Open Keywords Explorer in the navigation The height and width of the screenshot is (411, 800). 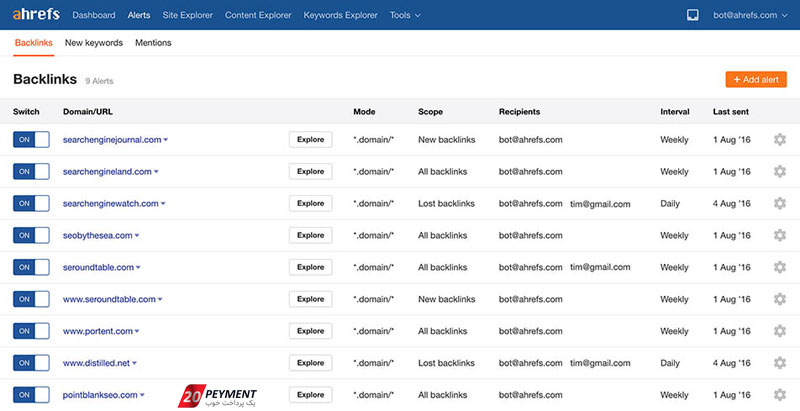341,15
